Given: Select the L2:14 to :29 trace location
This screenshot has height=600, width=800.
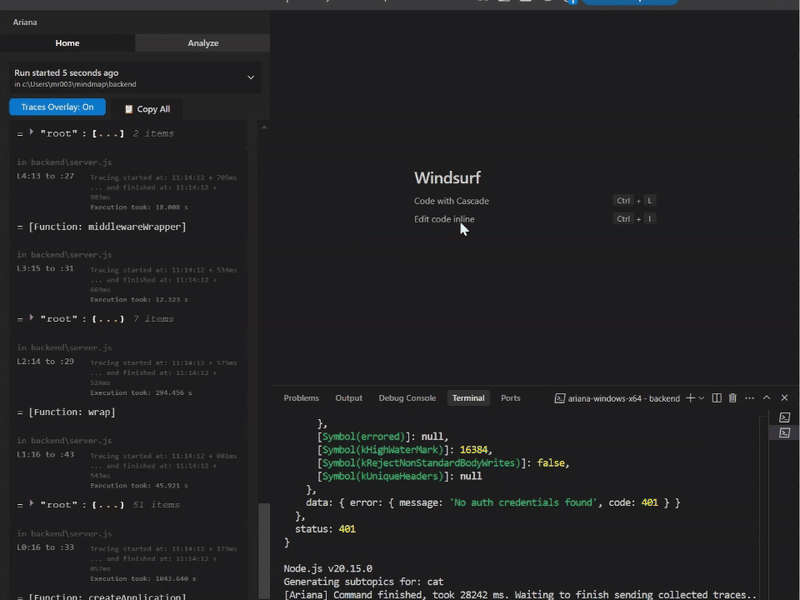Looking at the screenshot, I should point(45,361).
